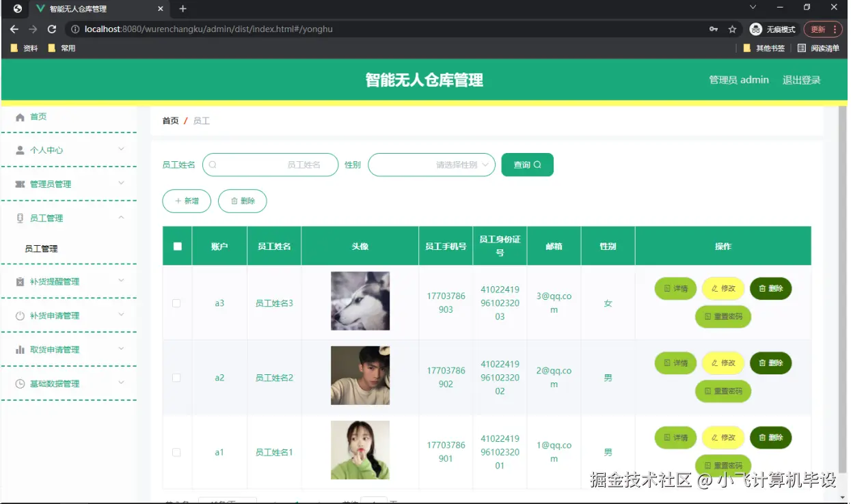851x504 pixels.
Task: Click the 智能无人仓库管理 browser tab
Action: [x=99, y=9]
